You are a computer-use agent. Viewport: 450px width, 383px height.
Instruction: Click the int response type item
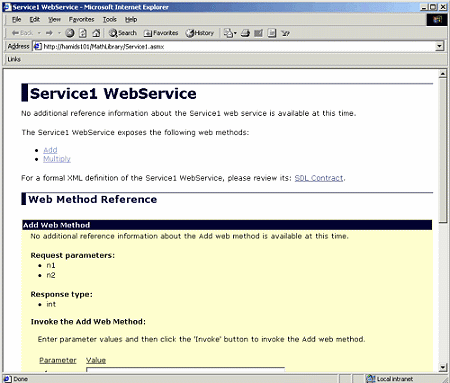[51, 304]
